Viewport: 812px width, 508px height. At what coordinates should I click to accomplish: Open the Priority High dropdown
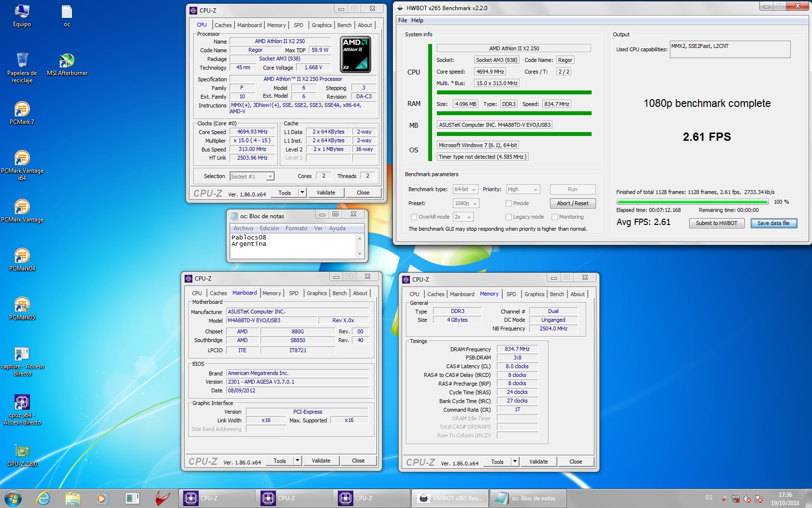[522, 189]
